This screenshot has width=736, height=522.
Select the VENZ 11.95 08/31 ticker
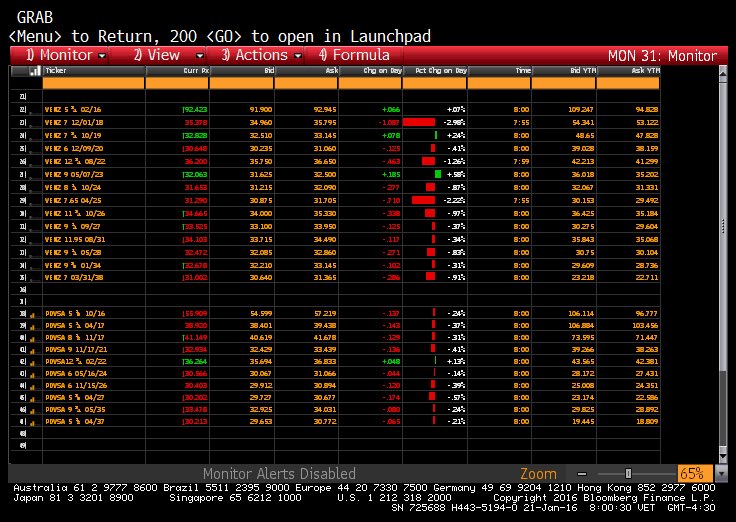(x=75, y=239)
